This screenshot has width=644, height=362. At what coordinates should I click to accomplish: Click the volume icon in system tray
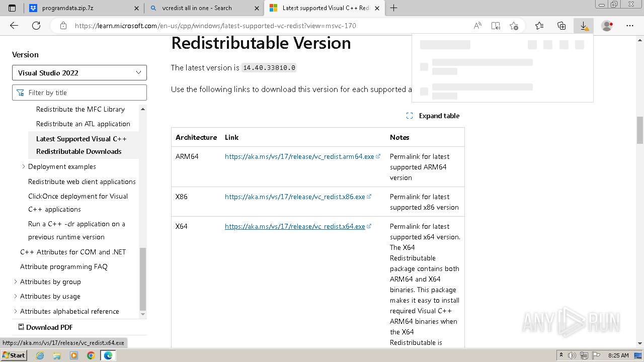pyautogui.click(x=572, y=355)
